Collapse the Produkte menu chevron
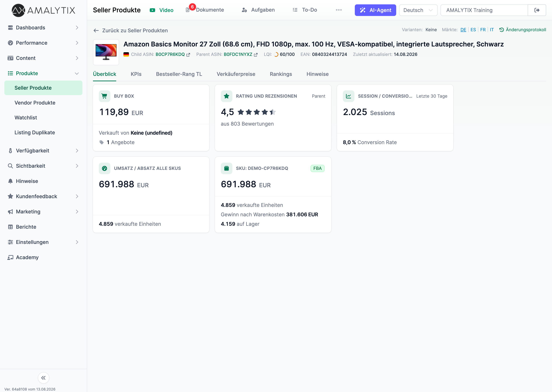The image size is (552, 392). pos(77,73)
